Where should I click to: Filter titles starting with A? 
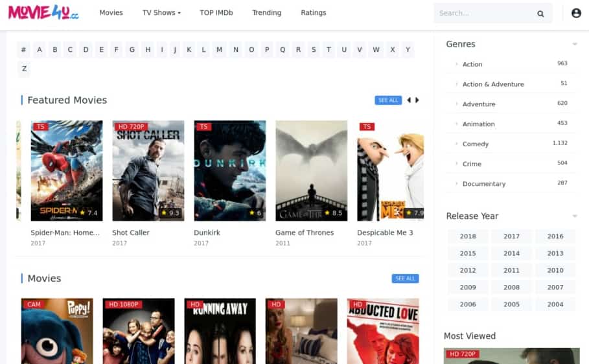[40, 50]
